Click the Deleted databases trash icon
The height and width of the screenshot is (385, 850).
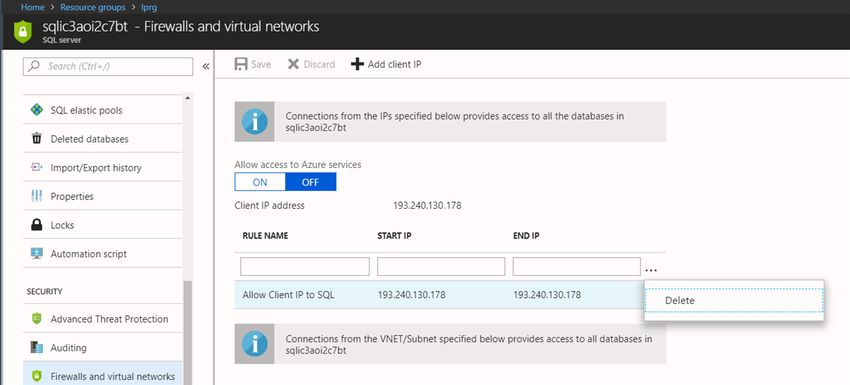(x=37, y=139)
